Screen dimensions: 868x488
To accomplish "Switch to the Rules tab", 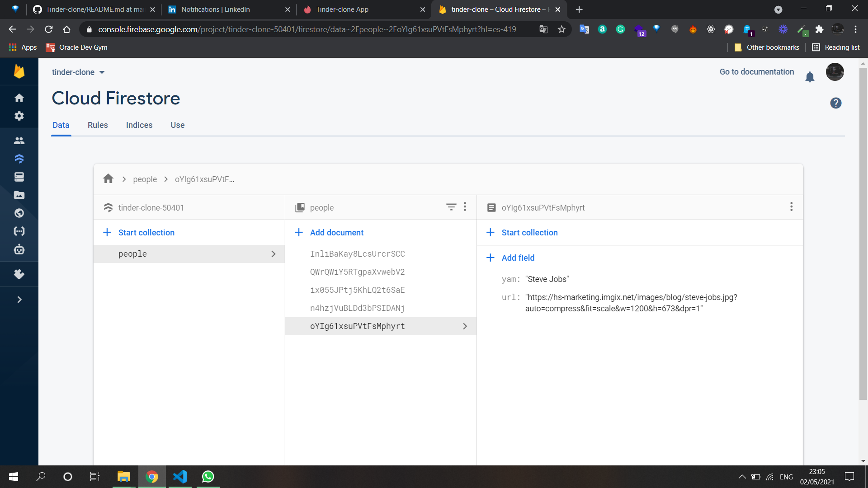I will pos(98,125).
